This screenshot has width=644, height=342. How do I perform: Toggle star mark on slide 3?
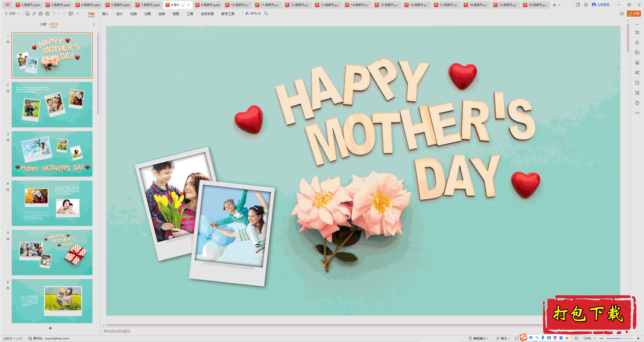point(8,140)
